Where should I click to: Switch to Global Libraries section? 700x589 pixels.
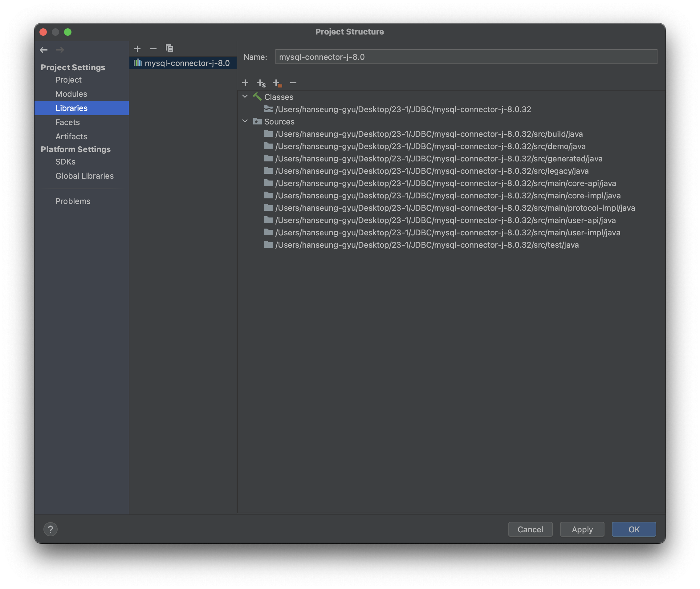pos(84,176)
